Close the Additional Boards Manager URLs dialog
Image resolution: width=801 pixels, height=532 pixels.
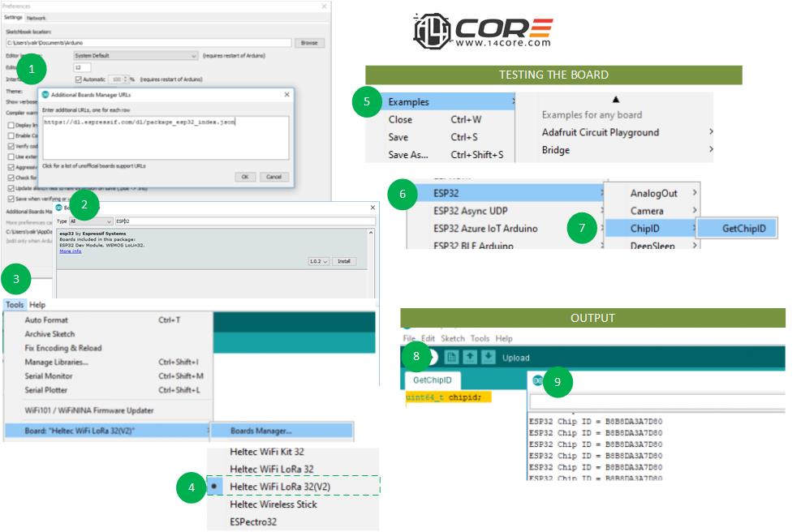point(286,94)
